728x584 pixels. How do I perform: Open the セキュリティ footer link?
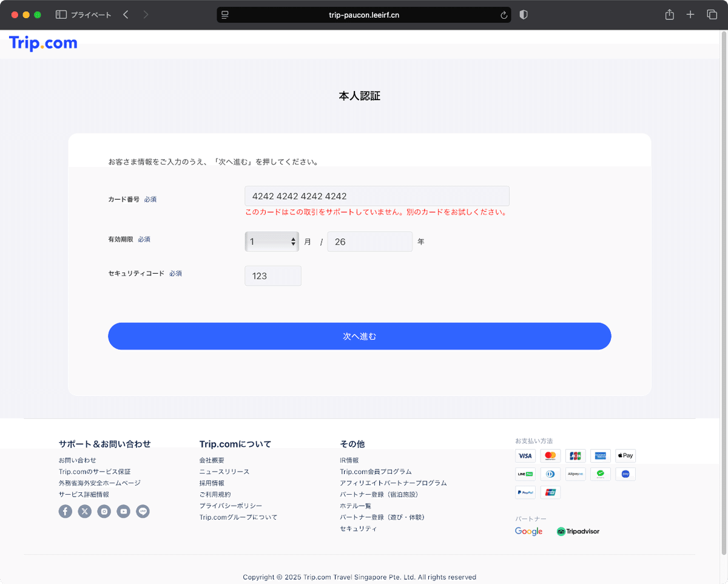point(359,529)
